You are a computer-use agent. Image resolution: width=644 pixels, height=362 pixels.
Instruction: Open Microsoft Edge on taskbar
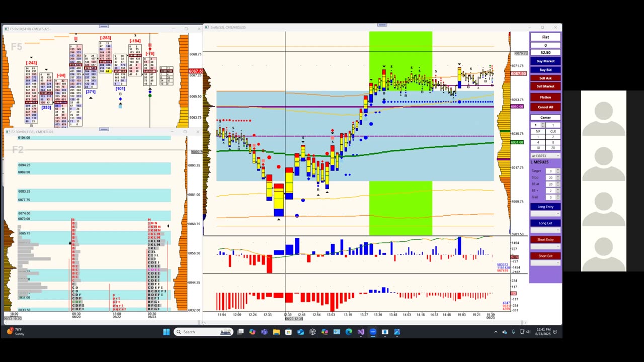349,332
